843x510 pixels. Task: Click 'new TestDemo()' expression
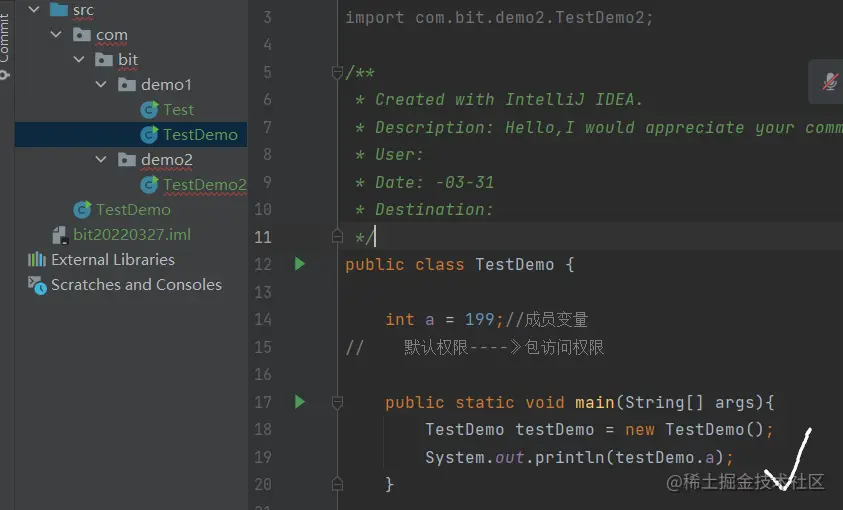coord(695,430)
